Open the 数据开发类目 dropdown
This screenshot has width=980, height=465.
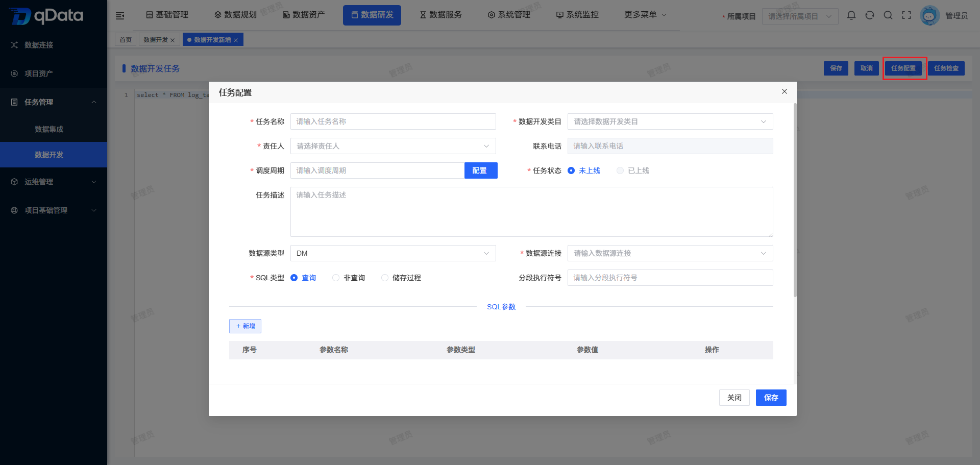(670, 121)
